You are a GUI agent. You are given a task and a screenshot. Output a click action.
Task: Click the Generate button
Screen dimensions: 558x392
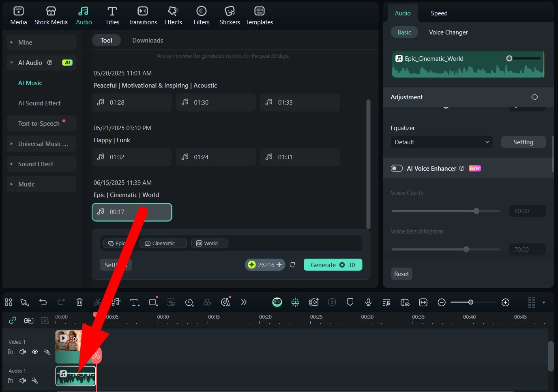pyautogui.click(x=333, y=265)
